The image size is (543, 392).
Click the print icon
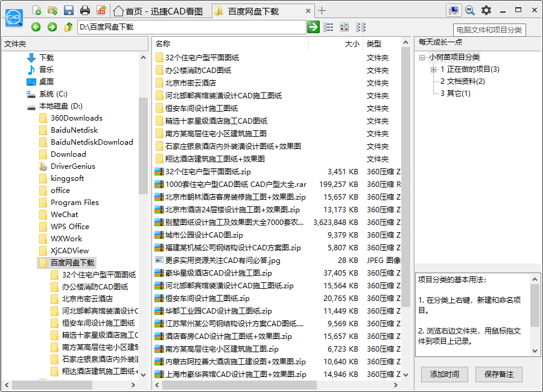click(x=85, y=10)
